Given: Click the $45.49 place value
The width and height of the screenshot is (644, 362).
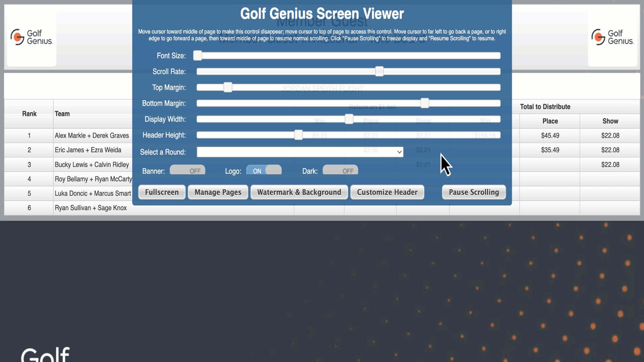Looking at the screenshot, I should click(550, 135).
